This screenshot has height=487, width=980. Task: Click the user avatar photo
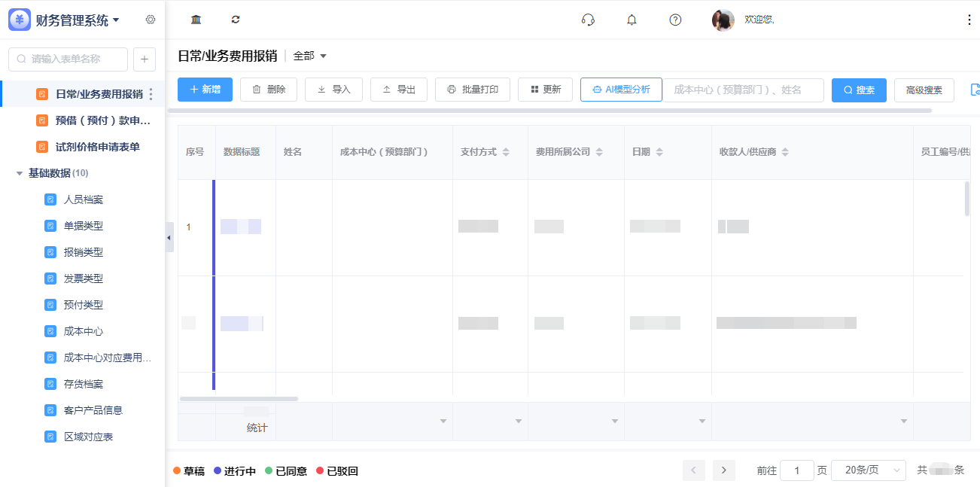tap(723, 20)
